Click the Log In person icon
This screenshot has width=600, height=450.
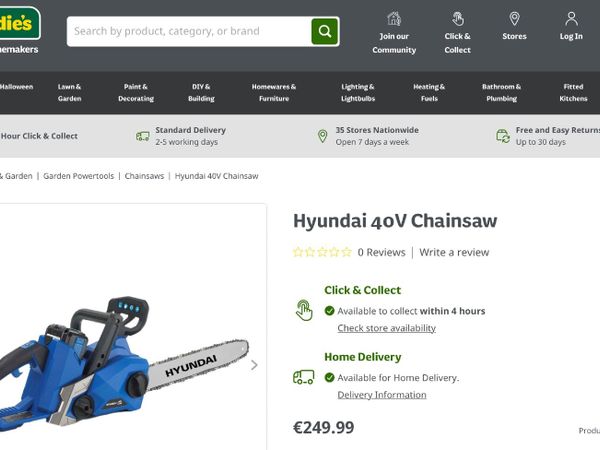coord(571,19)
